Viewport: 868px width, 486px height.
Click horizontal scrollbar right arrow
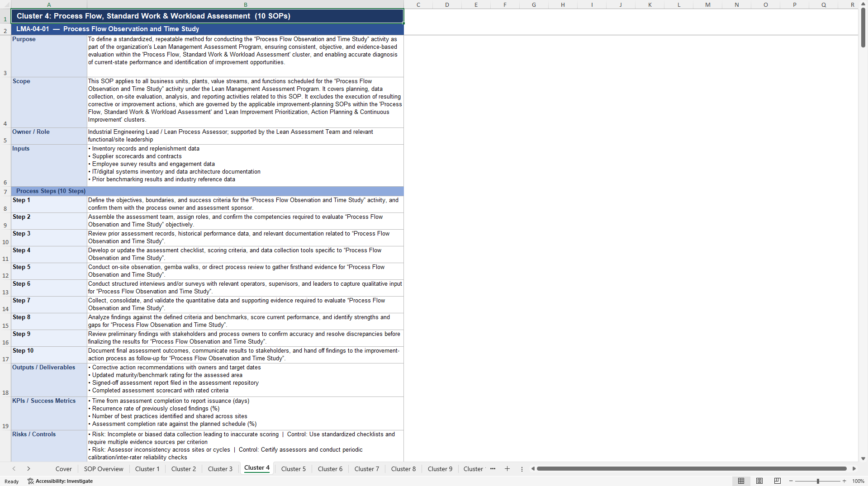pyautogui.click(x=854, y=469)
